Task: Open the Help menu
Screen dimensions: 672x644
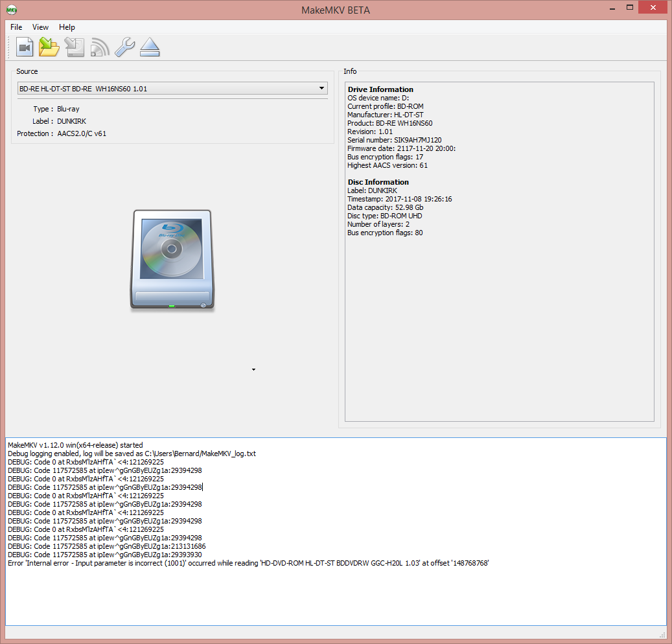Action: (67, 27)
